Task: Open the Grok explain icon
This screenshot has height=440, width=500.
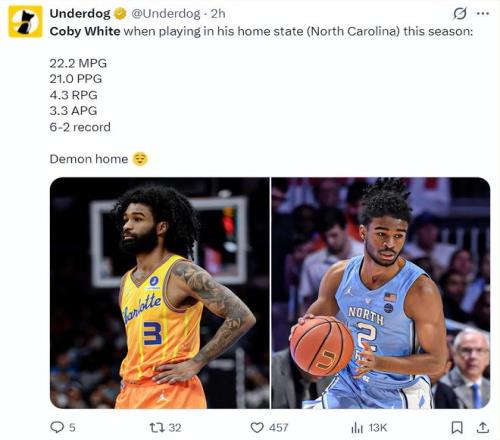Action: click(x=460, y=14)
